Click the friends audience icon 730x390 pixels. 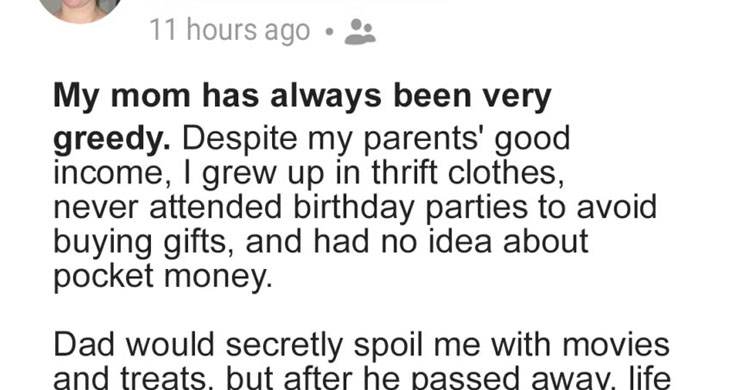click(360, 32)
